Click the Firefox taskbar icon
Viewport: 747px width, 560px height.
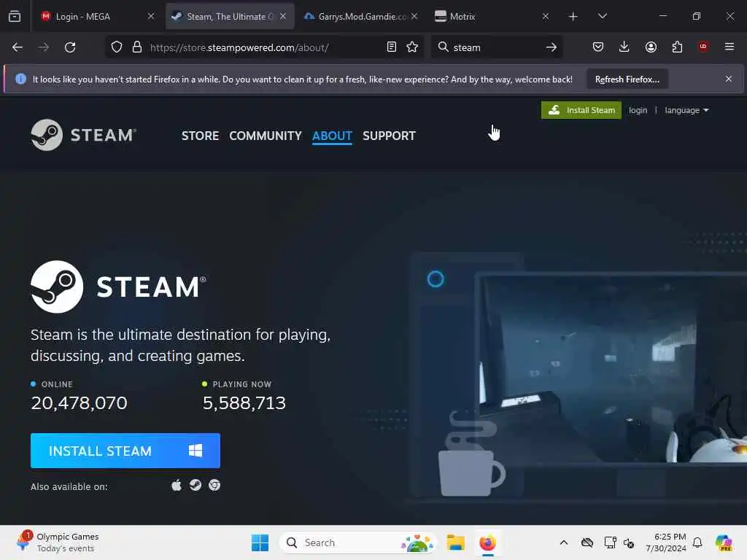pos(487,542)
